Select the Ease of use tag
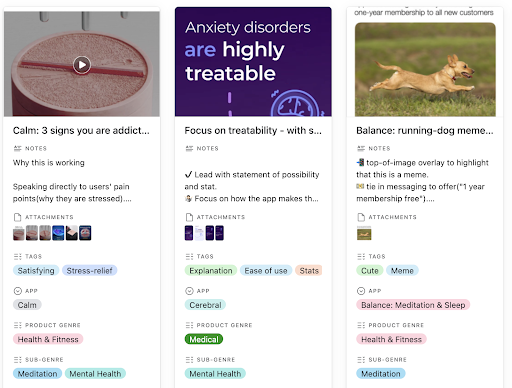Viewport: 512px width, 388px height. pos(266,271)
